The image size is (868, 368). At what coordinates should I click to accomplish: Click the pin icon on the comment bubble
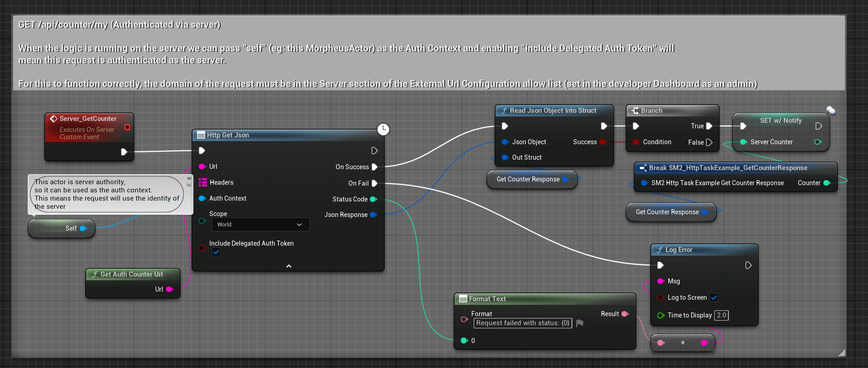[189, 179]
